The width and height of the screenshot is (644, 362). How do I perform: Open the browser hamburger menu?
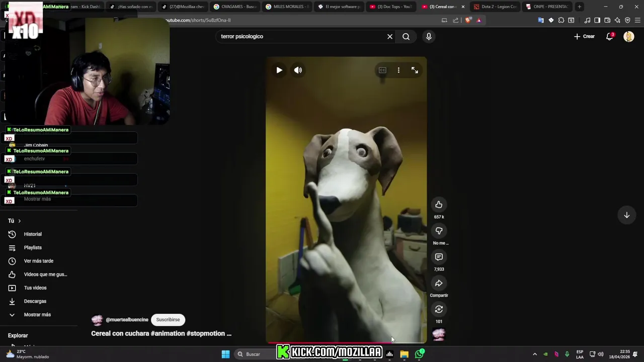[x=637, y=20]
